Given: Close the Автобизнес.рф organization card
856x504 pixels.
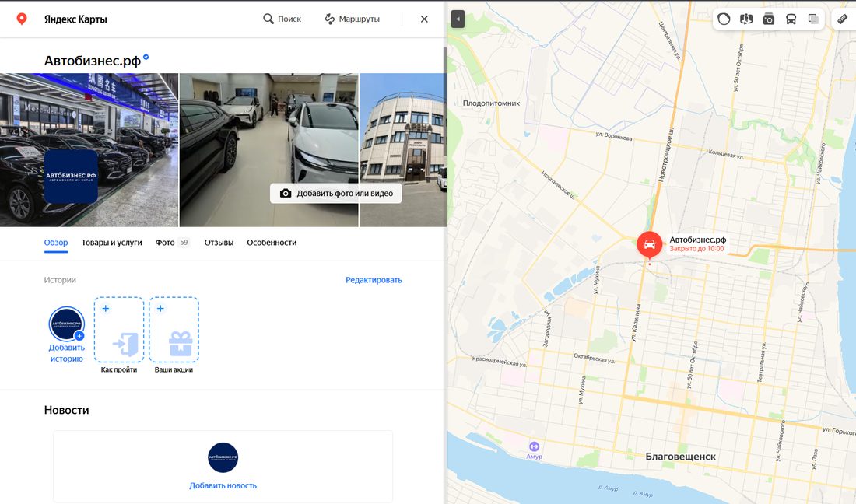Looking at the screenshot, I should point(424,19).
